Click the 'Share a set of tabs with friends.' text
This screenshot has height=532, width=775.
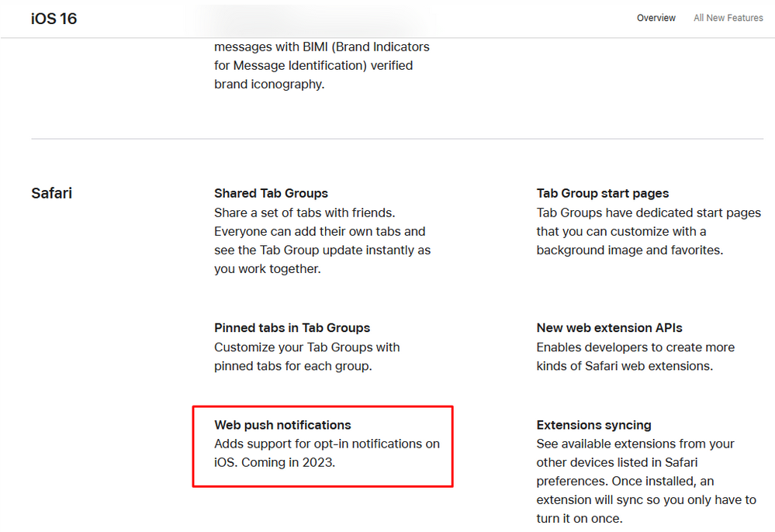[304, 213]
